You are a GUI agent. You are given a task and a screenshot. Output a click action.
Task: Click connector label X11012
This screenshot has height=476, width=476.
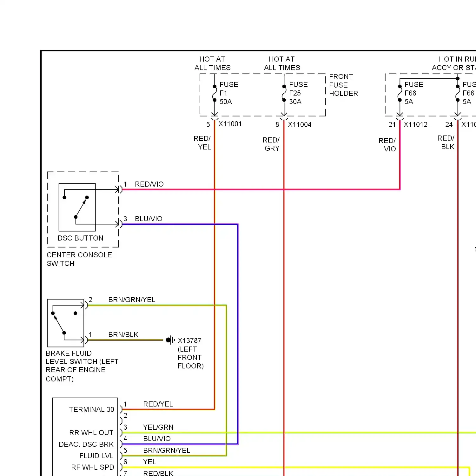pos(415,124)
